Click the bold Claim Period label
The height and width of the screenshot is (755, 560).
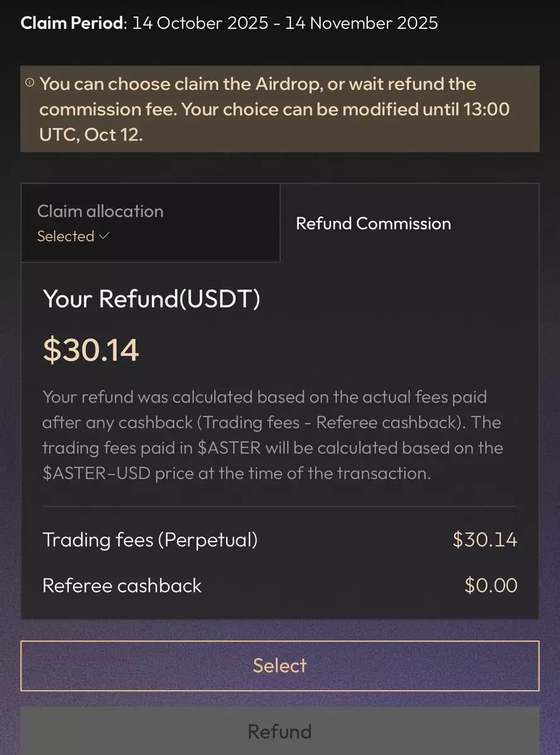pos(72,23)
